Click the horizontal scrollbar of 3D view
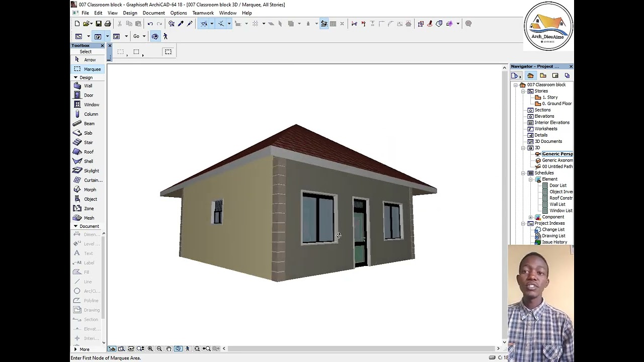Viewport: 644px width, 362px height. pos(361,348)
